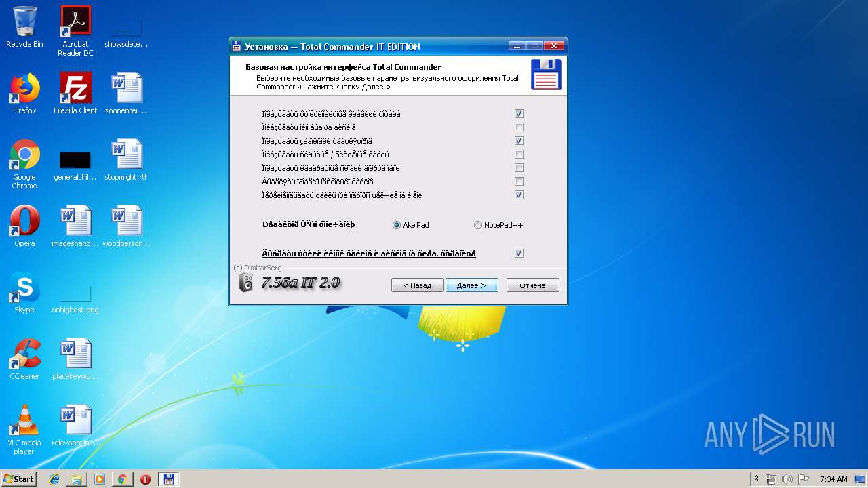Open FileZilla Client desktop shortcut
Viewport: 868px width, 488px height.
tap(75, 94)
